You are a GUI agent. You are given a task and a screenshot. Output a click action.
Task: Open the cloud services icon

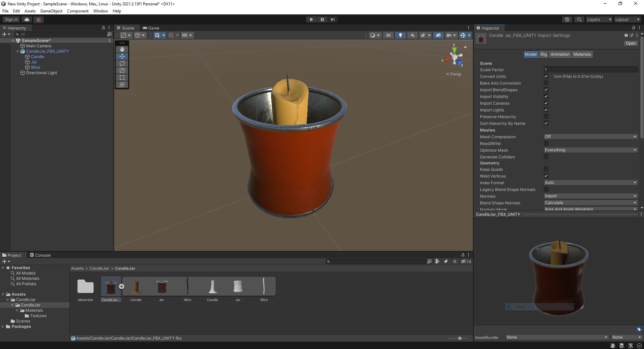click(x=27, y=19)
